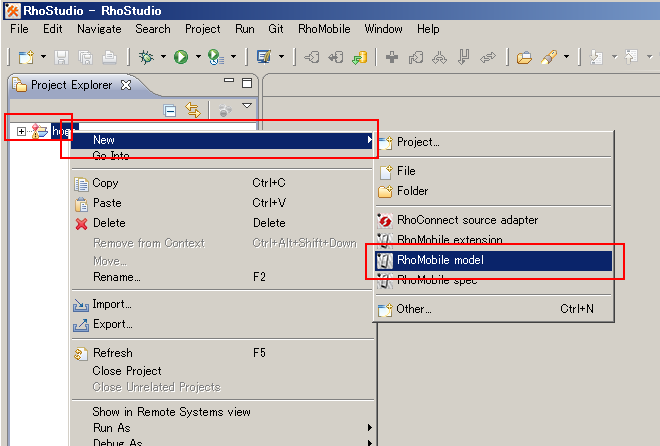660x446 pixels.
Task: Open the Search menu
Action: pos(153,29)
